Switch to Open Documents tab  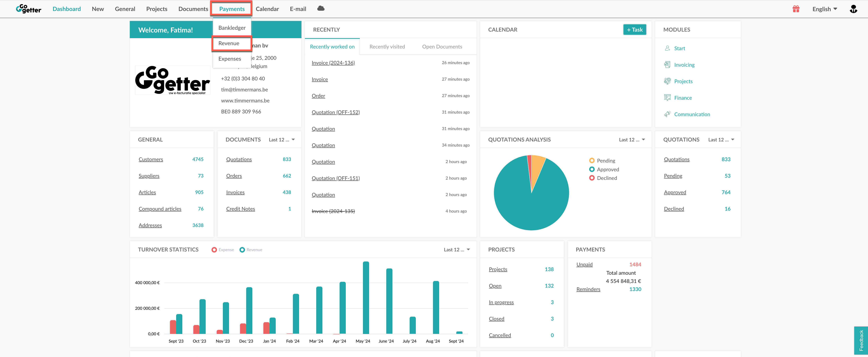coord(442,47)
